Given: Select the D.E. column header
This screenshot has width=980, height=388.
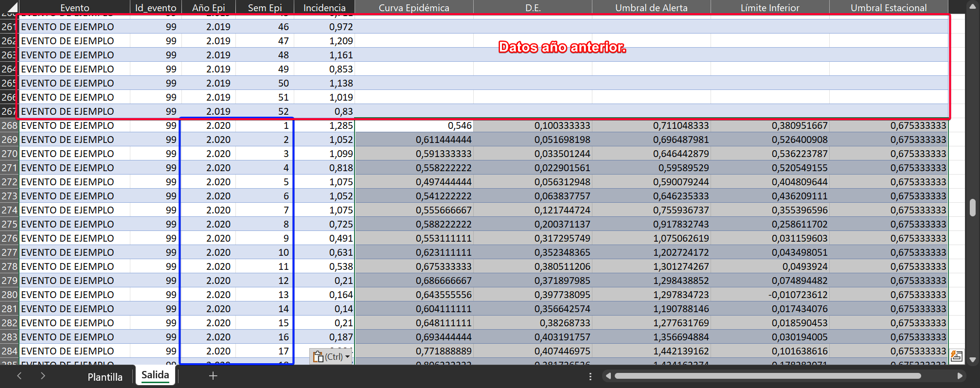Looking at the screenshot, I should coord(533,7).
